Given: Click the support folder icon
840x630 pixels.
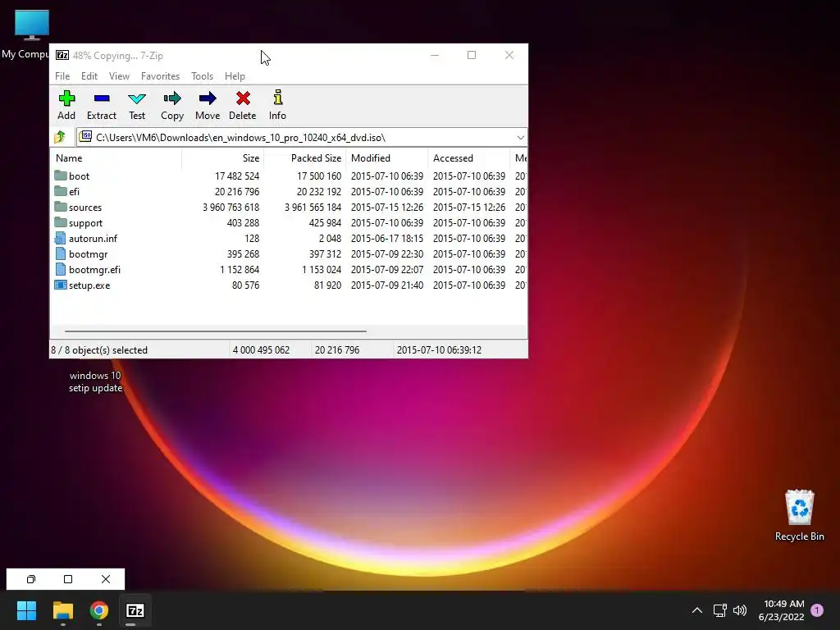Looking at the screenshot, I should (61, 222).
